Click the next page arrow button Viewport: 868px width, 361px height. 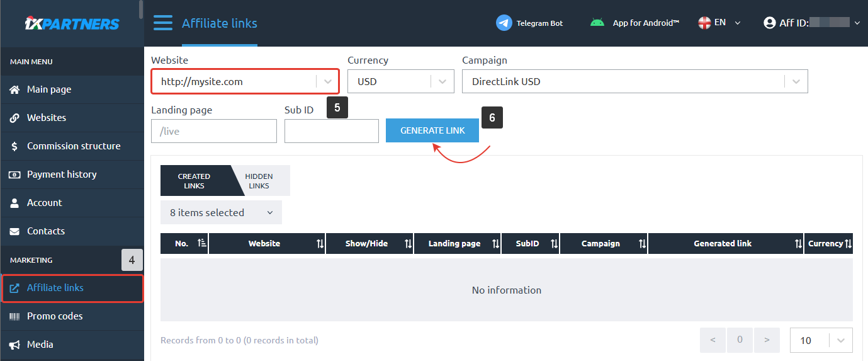pyautogui.click(x=767, y=340)
